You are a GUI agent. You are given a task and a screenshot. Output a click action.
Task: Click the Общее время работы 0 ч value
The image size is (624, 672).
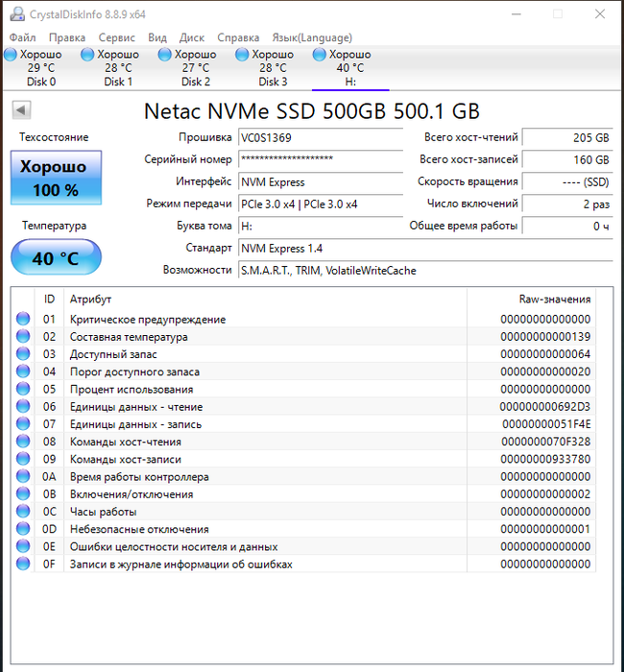pyautogui.click(x=567, y=227)
